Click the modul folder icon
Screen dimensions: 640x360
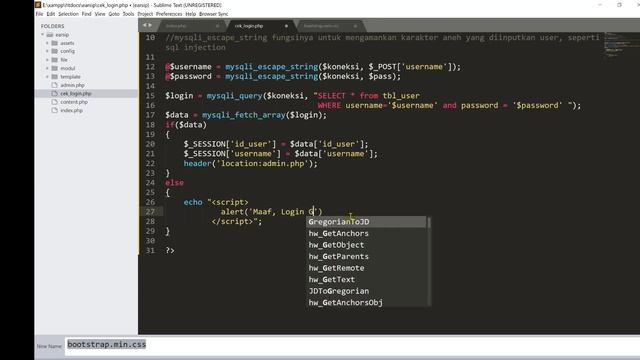coord(55,68)
